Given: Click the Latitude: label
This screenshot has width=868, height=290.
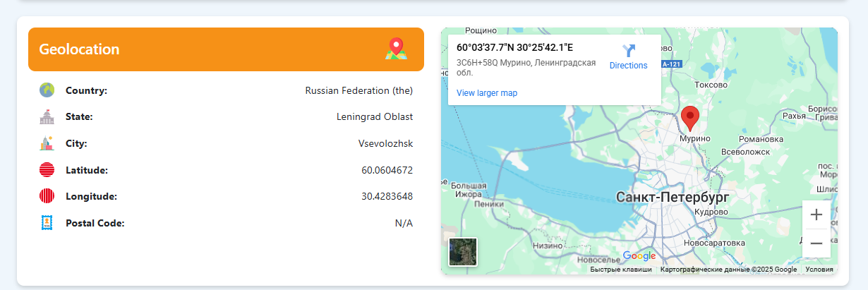Looking at the screenshot, I should pos(87,170).
